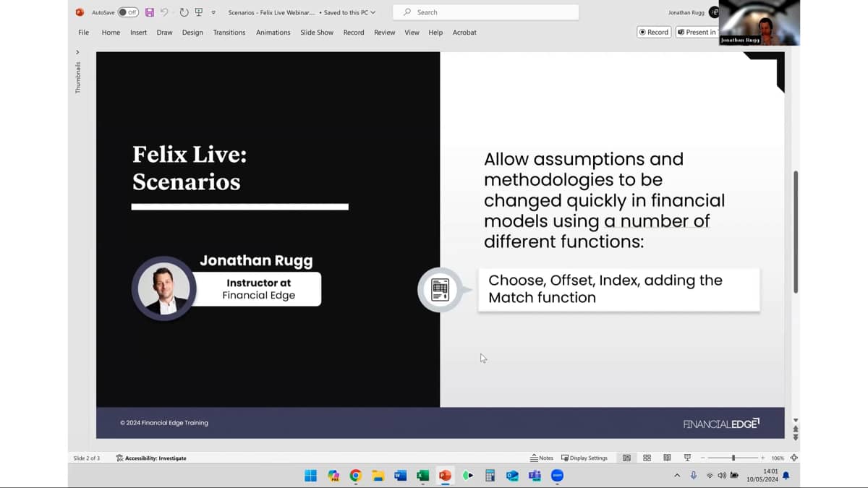Switch to Reading View icon
This screenshot has width=868, height=488.
point(667,458)
